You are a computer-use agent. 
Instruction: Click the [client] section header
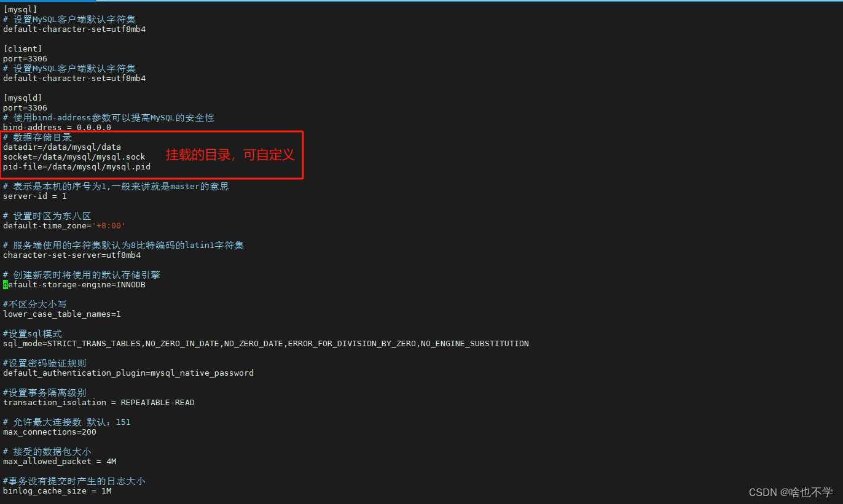[x=22, y=48]
